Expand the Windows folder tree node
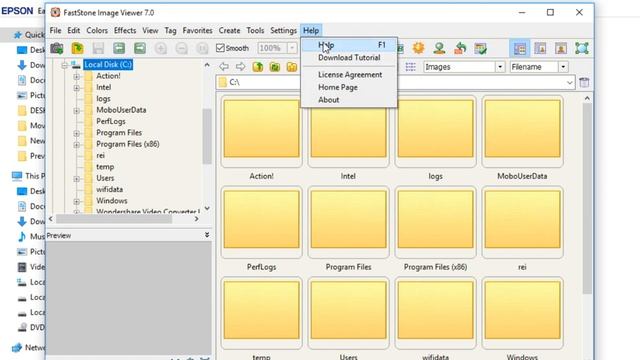This screenshot has width=640, height=360. coord(77,202)
